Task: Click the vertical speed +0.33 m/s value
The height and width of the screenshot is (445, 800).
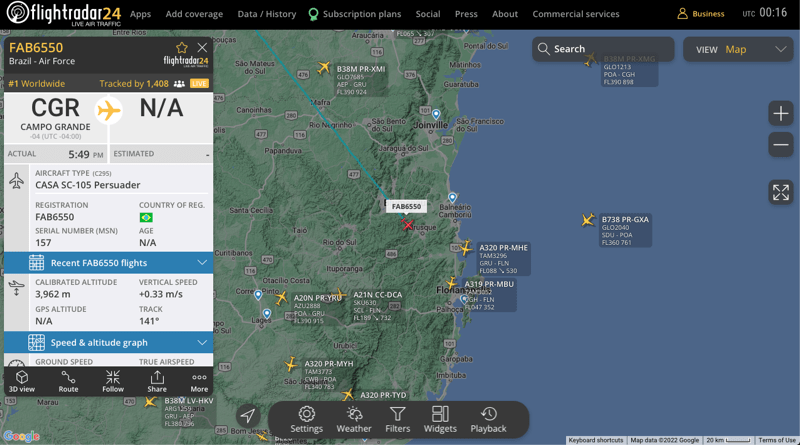Action: (161, 294)
